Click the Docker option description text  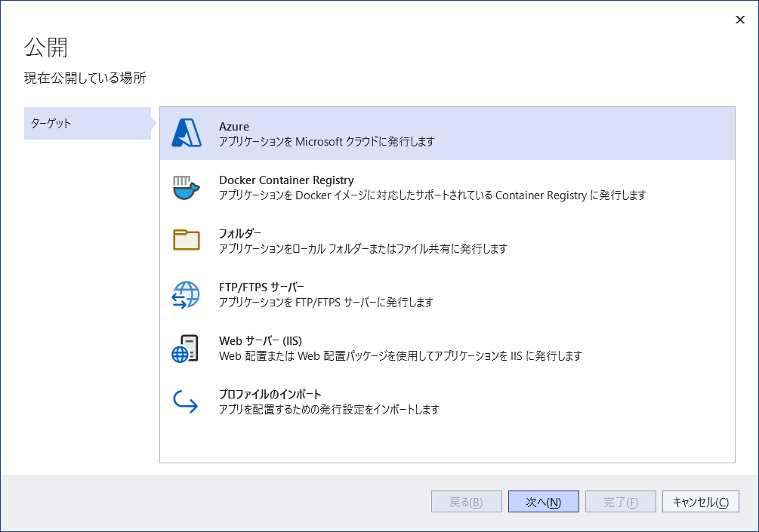pyautogui.click(x=432, y=195)
